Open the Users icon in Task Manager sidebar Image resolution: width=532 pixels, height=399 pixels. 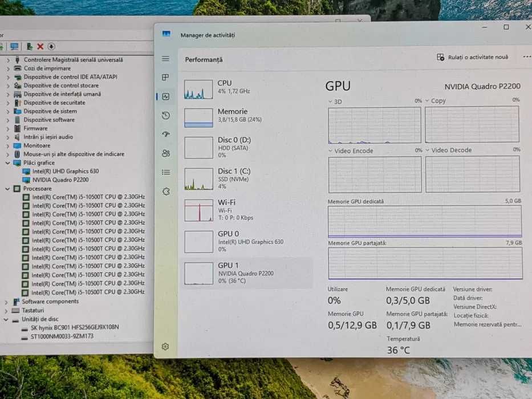(x=165, y=153)
